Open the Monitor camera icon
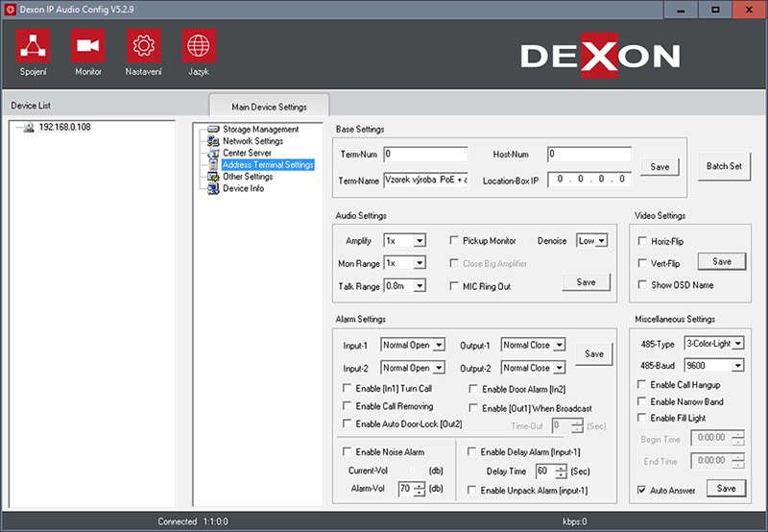 click(x=87, y=45)
